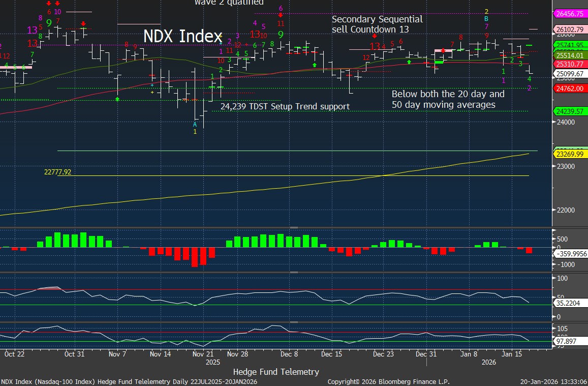Click the white 25099.67 last price tag

[569, 74]
